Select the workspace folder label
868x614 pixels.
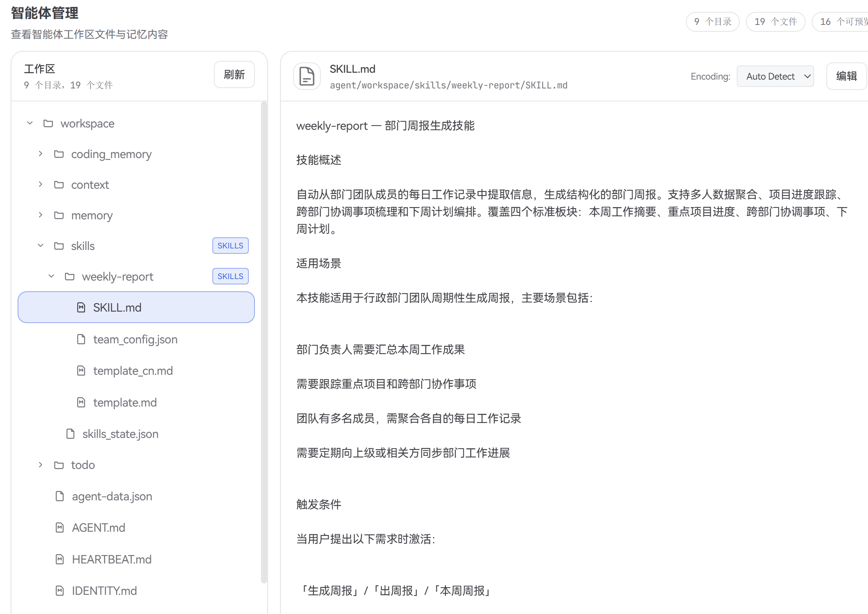pos(88,123)
